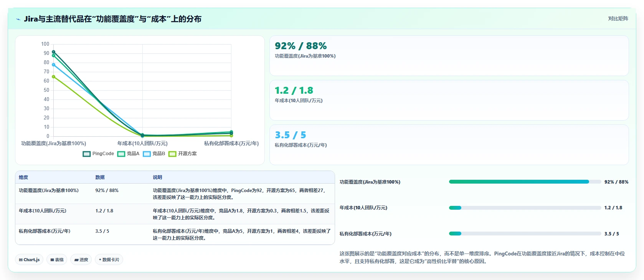The width and height of the screenshot is (644, 280).
Task: Click the y-axis tick label 50
Action: (x=46, y=90)
